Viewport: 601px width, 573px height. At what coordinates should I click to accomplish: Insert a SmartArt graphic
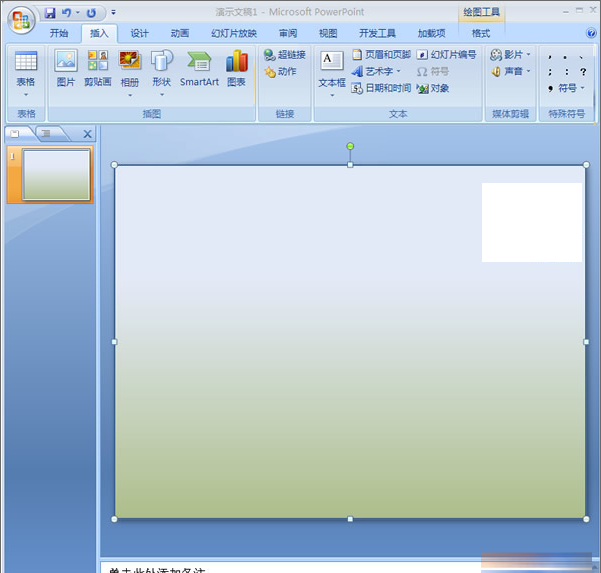coord(199,68)
